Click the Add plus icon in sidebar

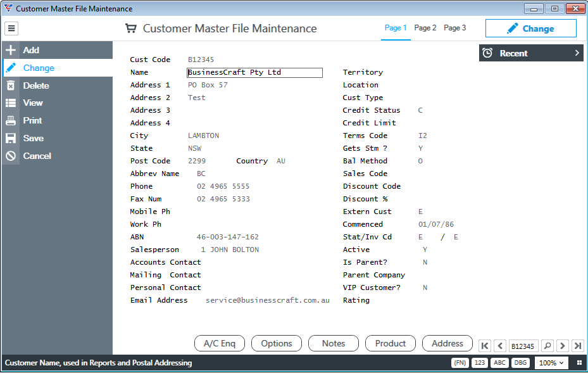(11, 50)
